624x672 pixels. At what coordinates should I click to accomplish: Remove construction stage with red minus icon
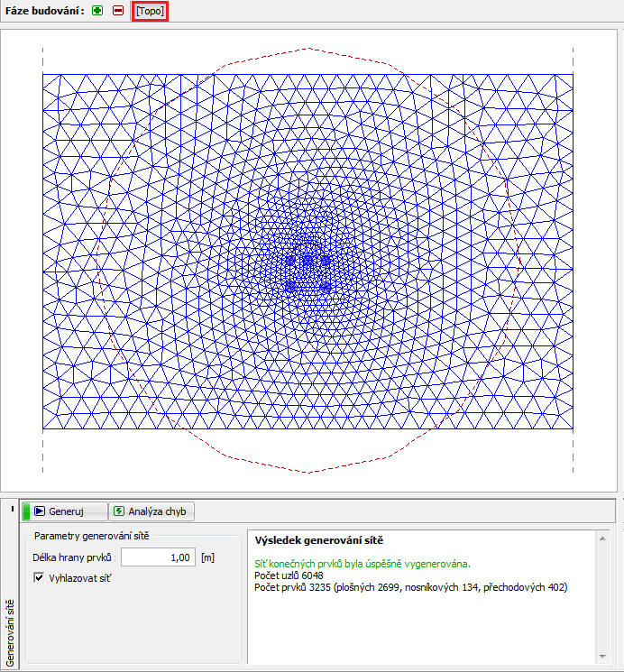118,11
